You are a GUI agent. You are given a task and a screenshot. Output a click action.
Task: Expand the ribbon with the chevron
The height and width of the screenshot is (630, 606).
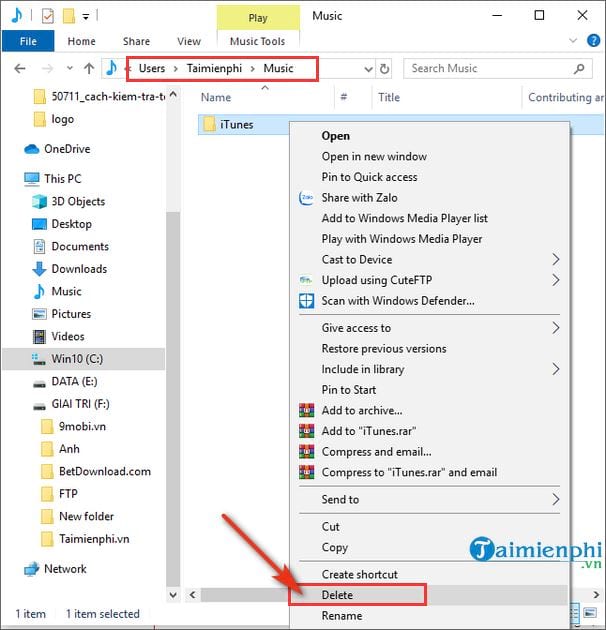(573, 40)
